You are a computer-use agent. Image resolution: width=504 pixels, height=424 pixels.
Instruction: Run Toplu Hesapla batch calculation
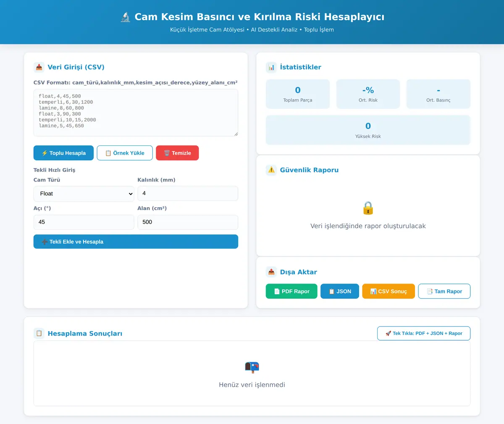(63, 153)
